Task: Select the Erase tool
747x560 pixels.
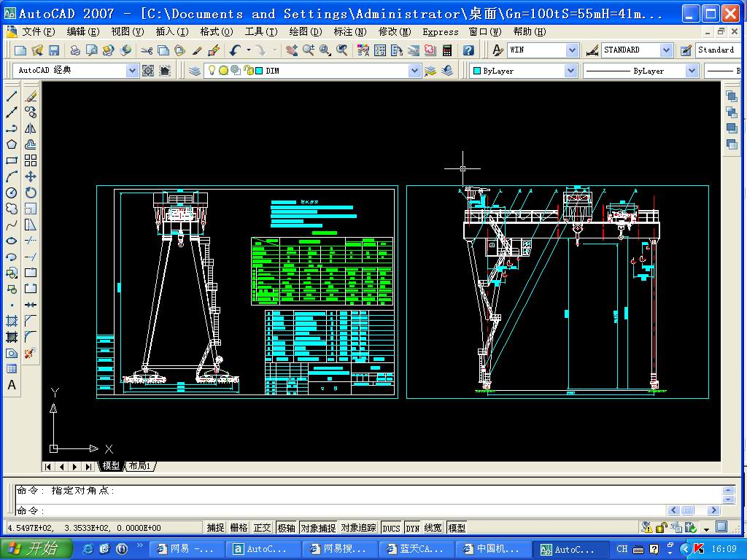Action: pyautogui.click(x=29, y=96)
